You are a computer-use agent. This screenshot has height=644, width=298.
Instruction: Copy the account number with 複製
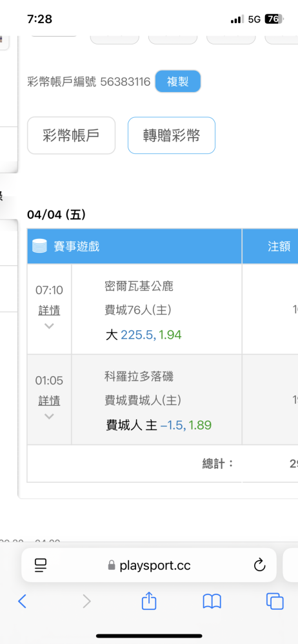point(178,81)
